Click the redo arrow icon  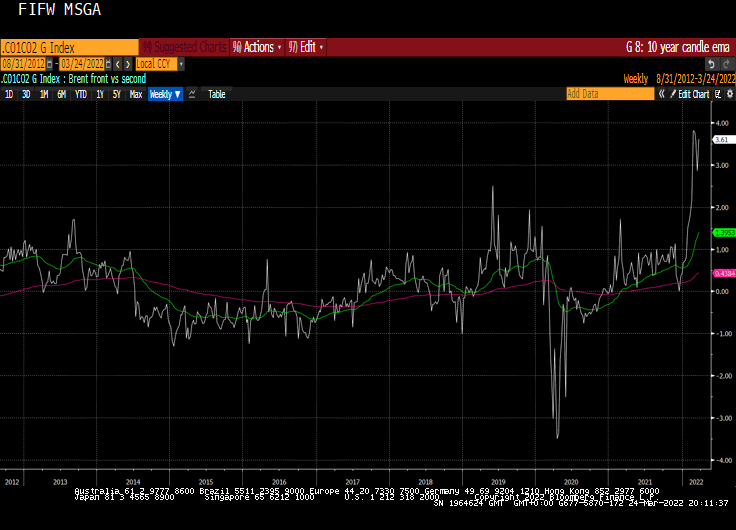pos(725,64)
